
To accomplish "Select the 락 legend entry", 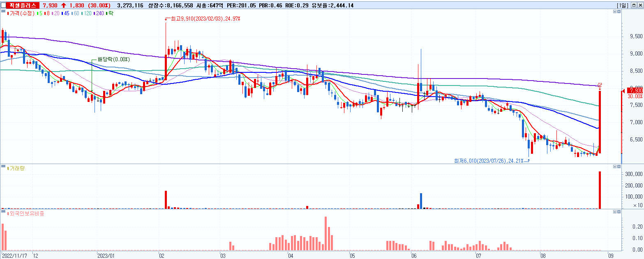I will tap(111, 14).
